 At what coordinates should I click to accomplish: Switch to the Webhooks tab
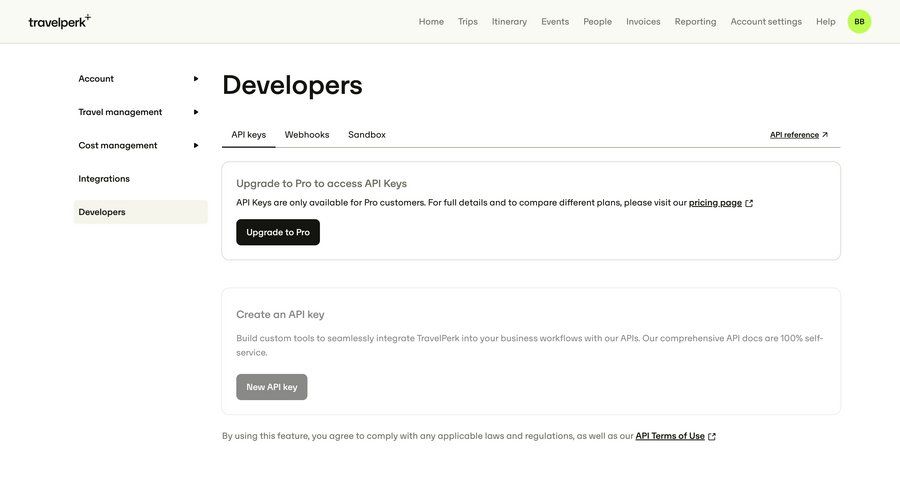[x=306, y=134]
